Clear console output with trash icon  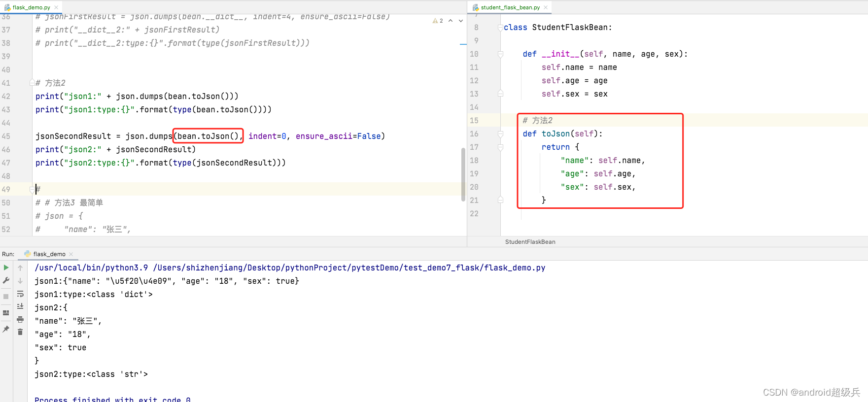click(20, 332)
